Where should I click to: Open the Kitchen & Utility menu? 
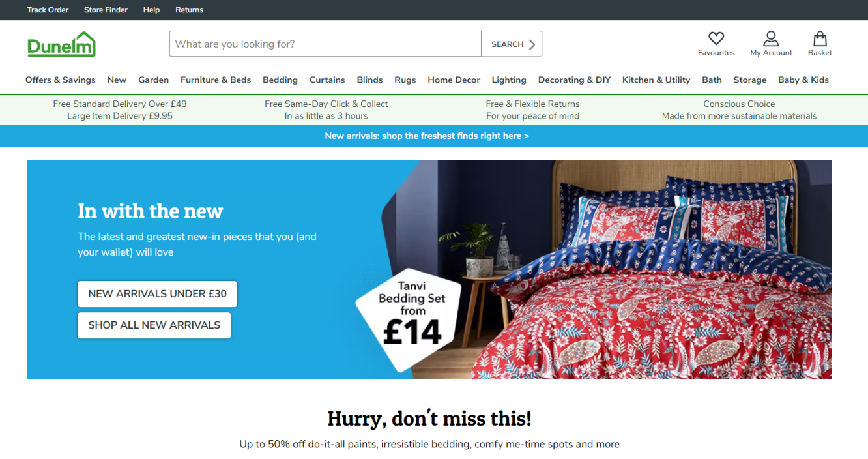point(656,80)
